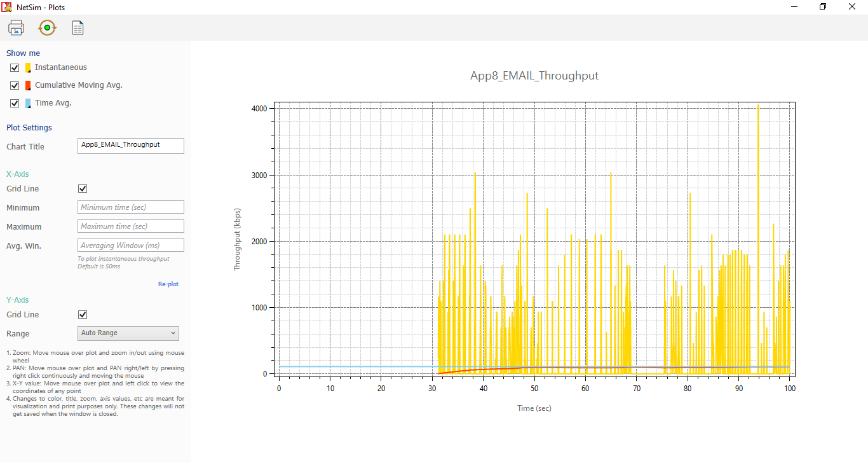Select the Averaging Window input field
The height and width of the screenshot is (463, 868).
tap(130, 245)
